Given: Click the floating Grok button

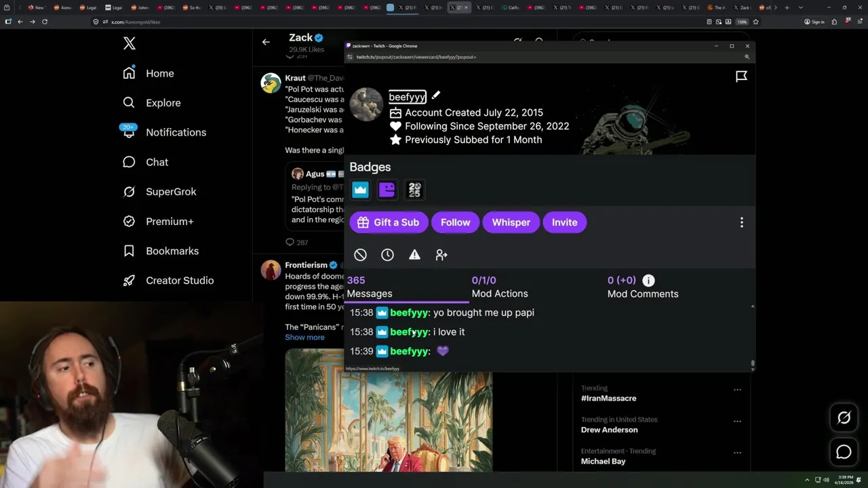Looking at the screenshot, I should (844, 418).
